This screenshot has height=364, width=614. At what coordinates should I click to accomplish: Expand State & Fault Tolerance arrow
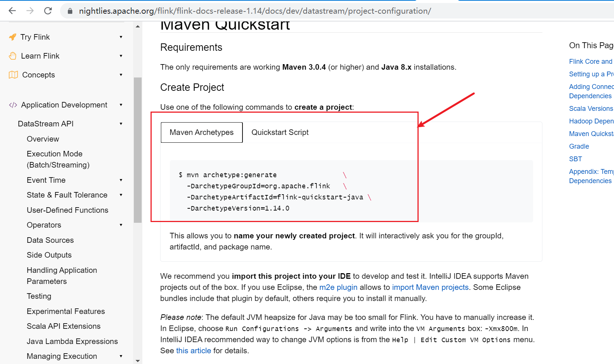[x=121, y=195]
